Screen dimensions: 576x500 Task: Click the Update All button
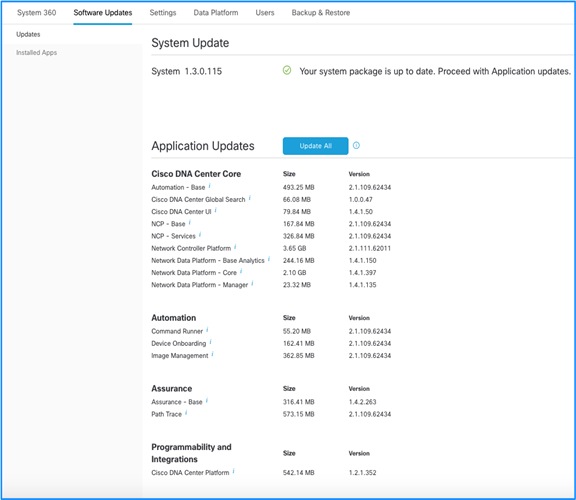point(315,146)
